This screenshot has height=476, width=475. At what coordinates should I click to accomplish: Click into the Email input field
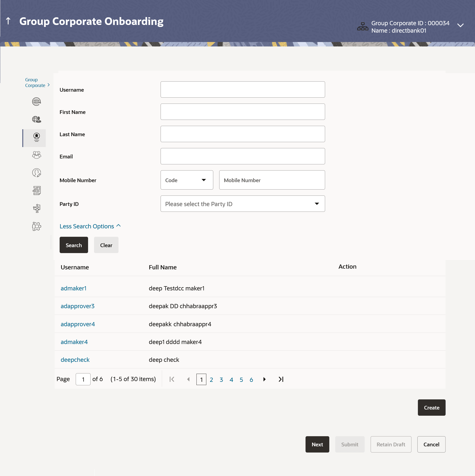(242, 156)
